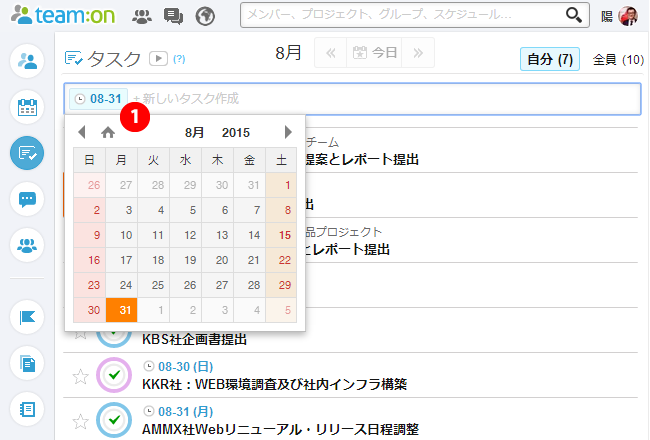The width and height of the screenshot is (650, 440).
Task: Open the notebook sidebar icon
Action: click(27, 409)
